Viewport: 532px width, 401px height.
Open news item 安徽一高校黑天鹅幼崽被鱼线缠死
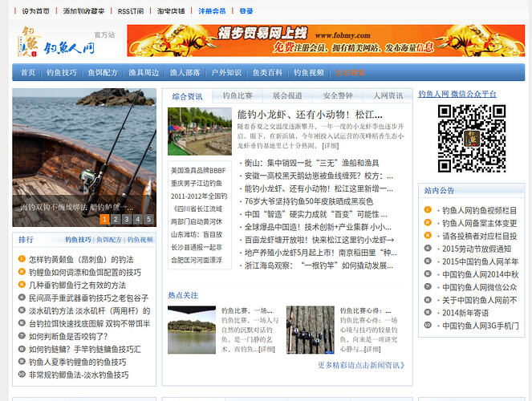(319, 176)
